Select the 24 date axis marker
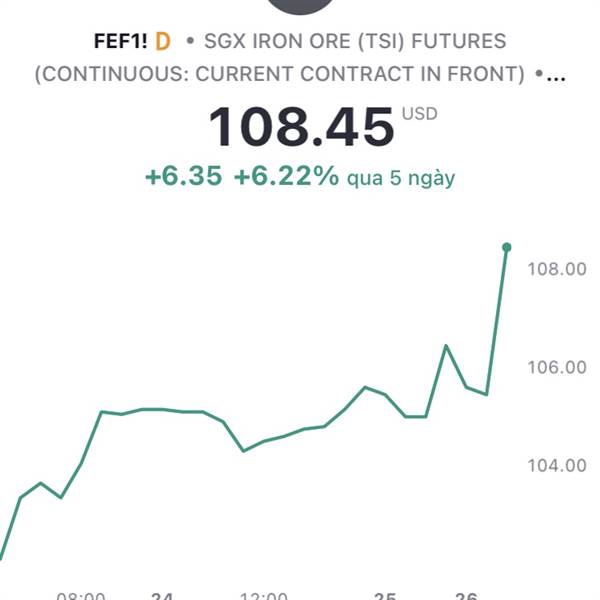 click(x=162, y=596)
